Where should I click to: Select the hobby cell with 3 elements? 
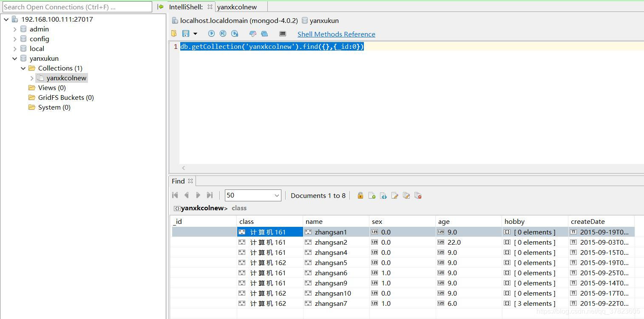[535, 303]
